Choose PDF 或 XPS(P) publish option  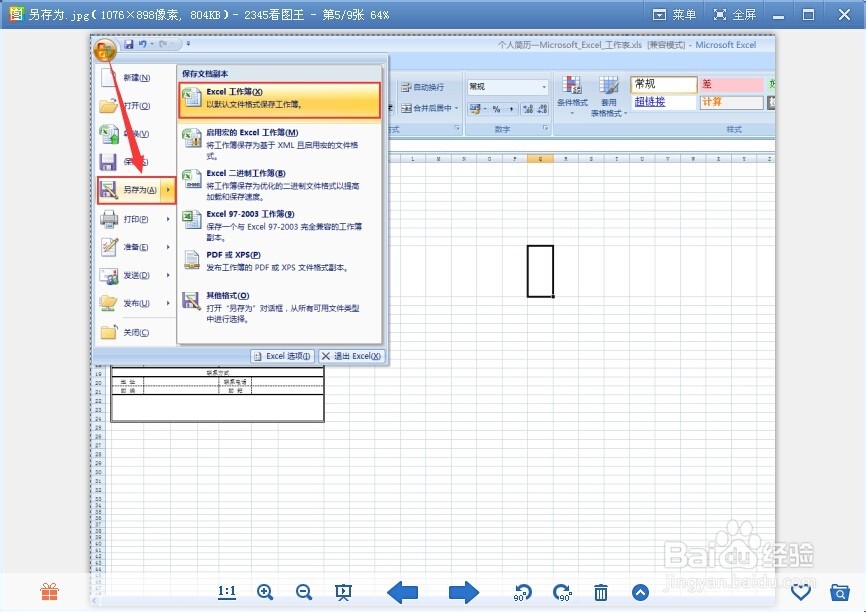click(x=279, y=261)
